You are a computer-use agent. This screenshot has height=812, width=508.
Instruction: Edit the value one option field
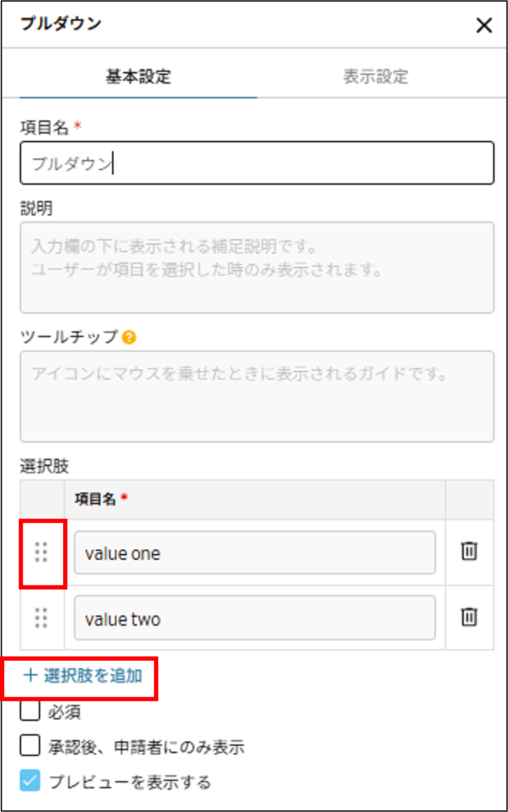point(255,552)
